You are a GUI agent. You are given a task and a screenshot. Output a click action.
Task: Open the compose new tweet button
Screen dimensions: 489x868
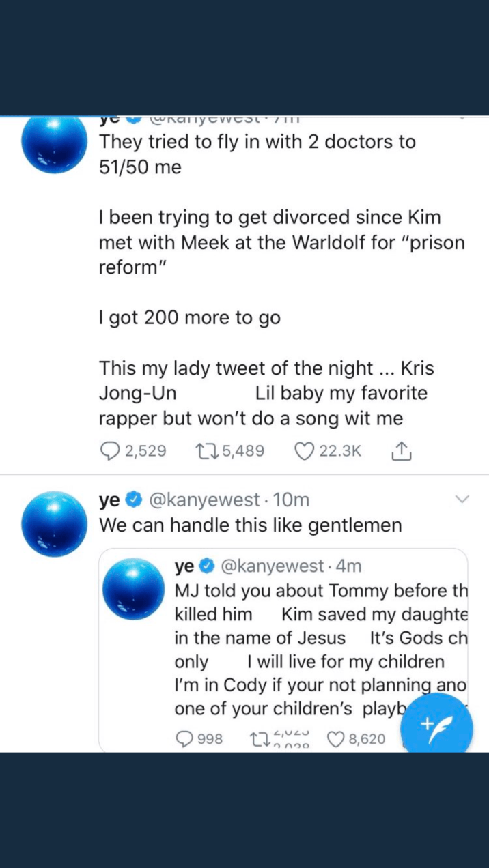[x=436, y=726]
